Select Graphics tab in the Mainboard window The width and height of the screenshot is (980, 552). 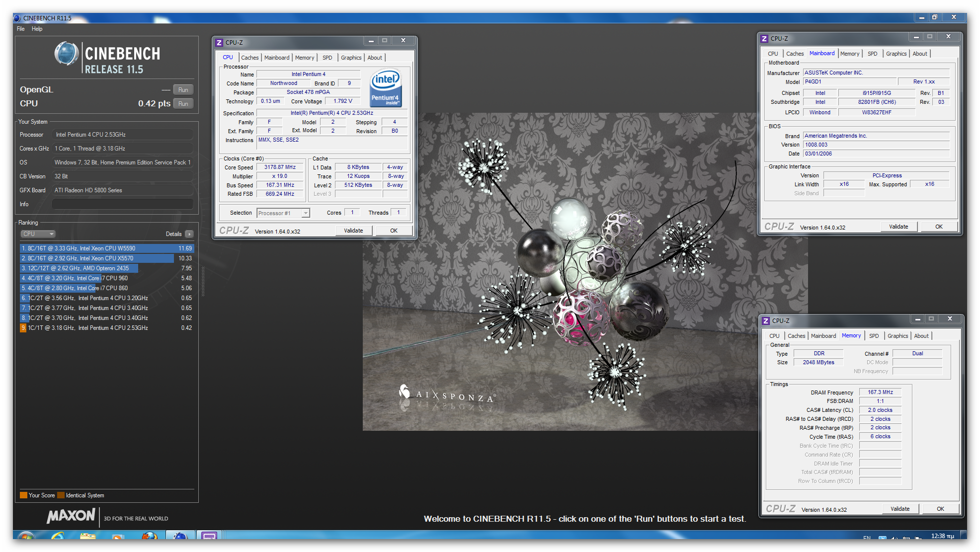[x=897, y=54]
